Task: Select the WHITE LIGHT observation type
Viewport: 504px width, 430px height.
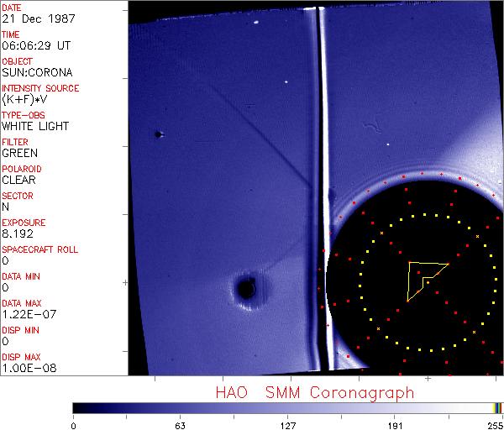Action: pos(35,126)
